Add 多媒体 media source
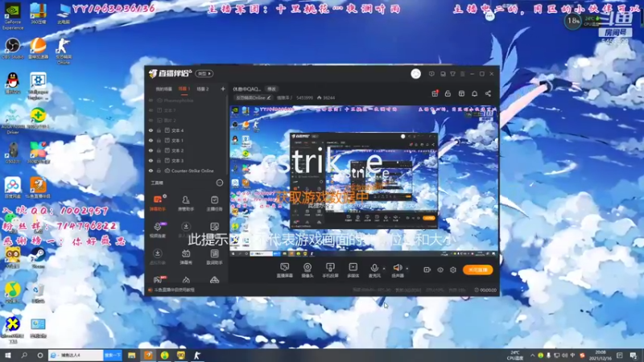 [353, 270]
